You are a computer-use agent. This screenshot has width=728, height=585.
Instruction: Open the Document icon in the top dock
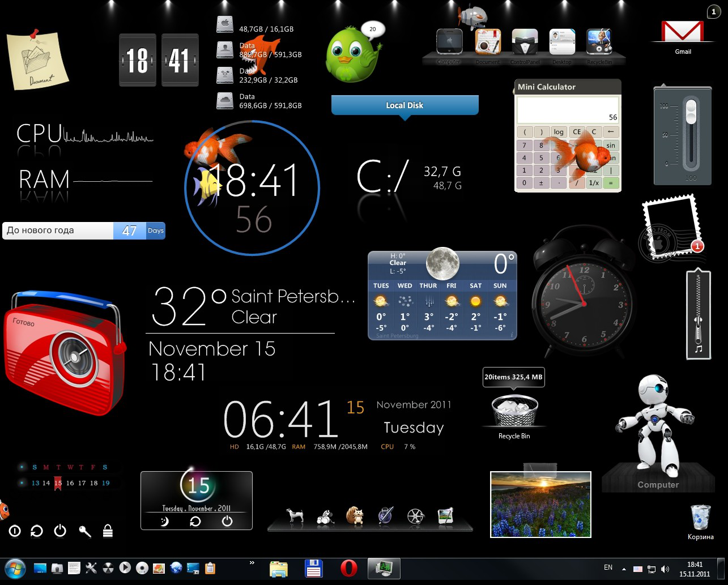488,41
